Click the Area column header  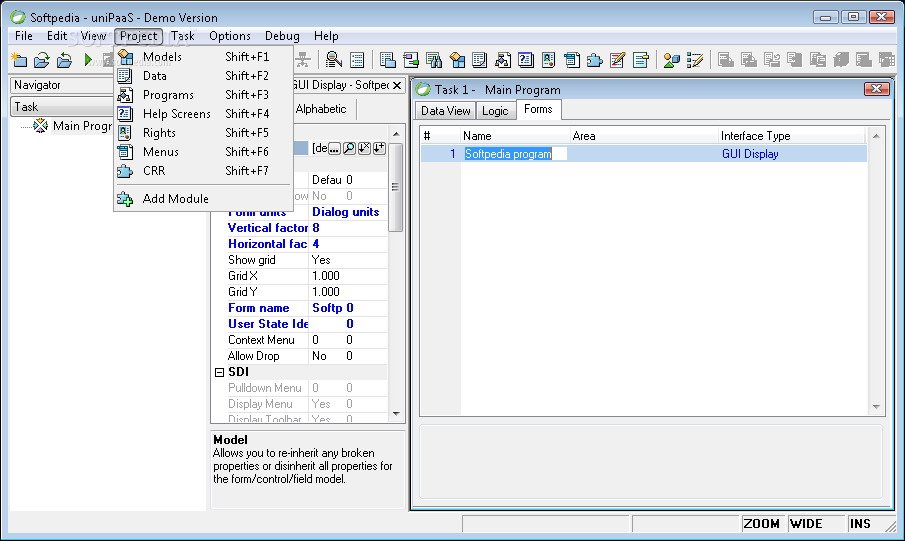click(x=644, y=136)
